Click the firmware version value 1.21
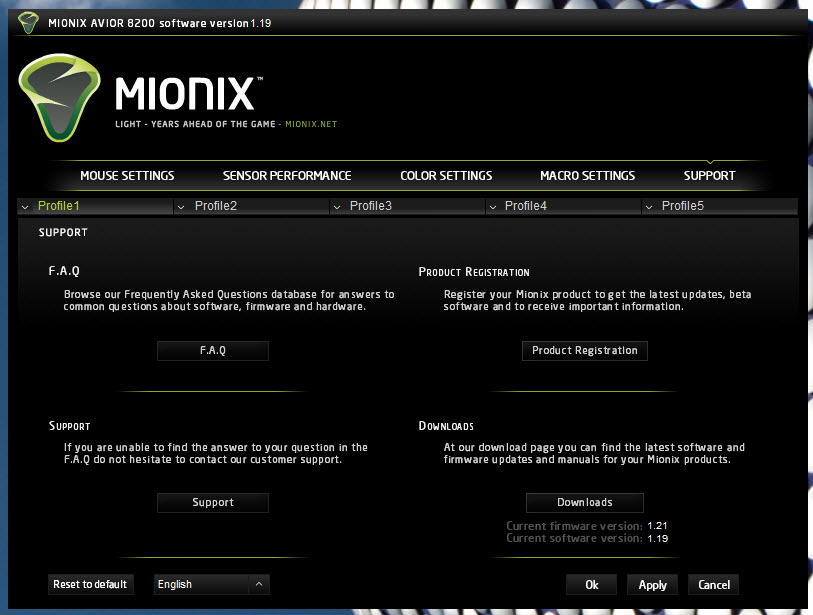813x615 pixels. [657, 526]
